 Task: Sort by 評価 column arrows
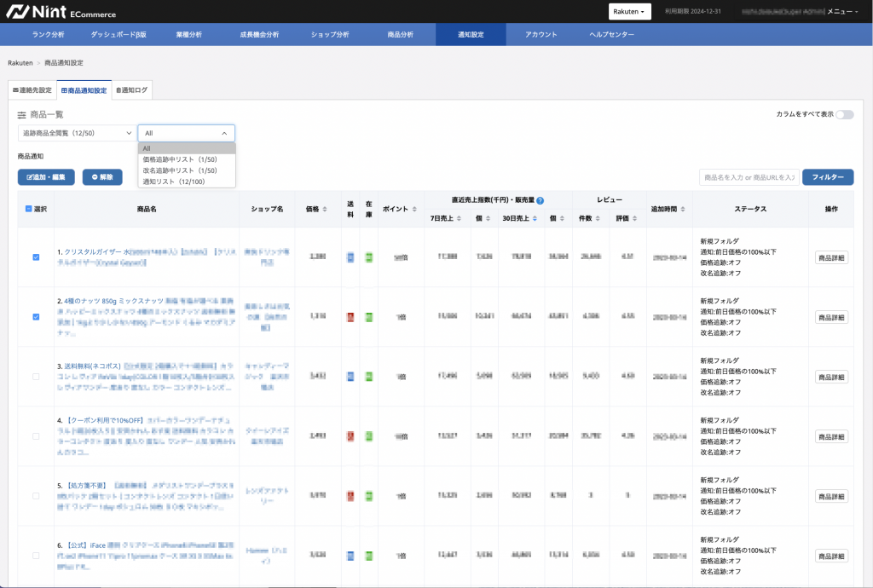click(636, 219)
